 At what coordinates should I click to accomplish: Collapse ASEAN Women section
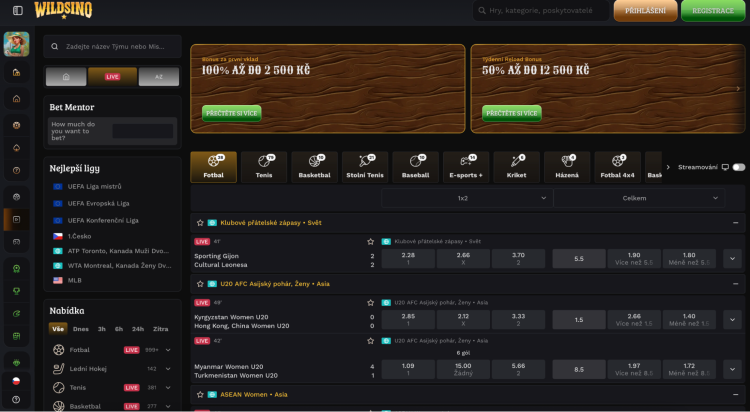735,395
